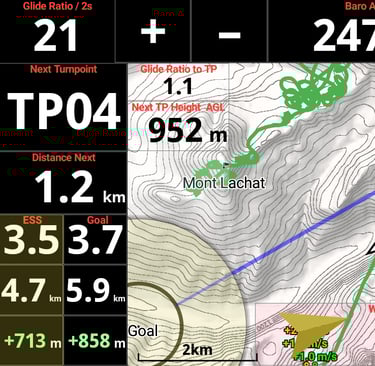Tap the ESS arrival height +713 m
Viewport: 375px width, 366px height.
click(x=31, y=341)
